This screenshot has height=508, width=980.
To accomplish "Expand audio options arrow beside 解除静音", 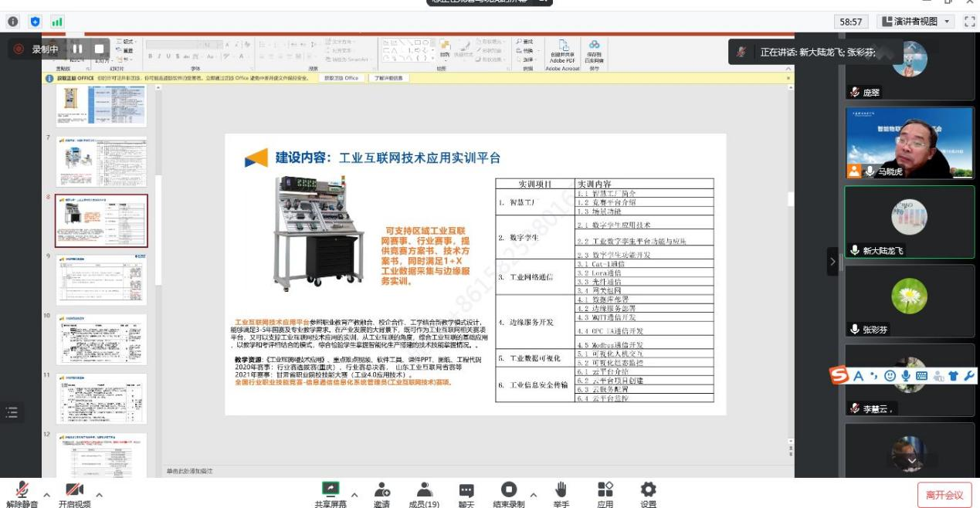I will pos(46,495).
